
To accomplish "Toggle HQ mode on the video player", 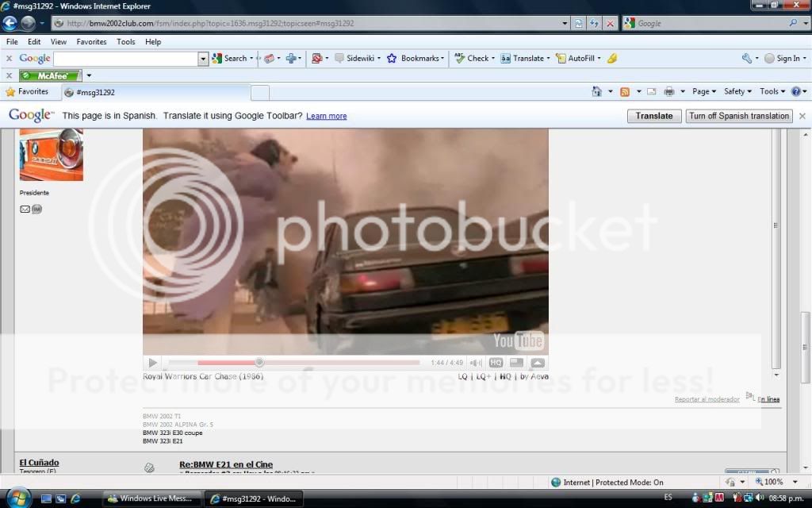I will pos(496,363).
